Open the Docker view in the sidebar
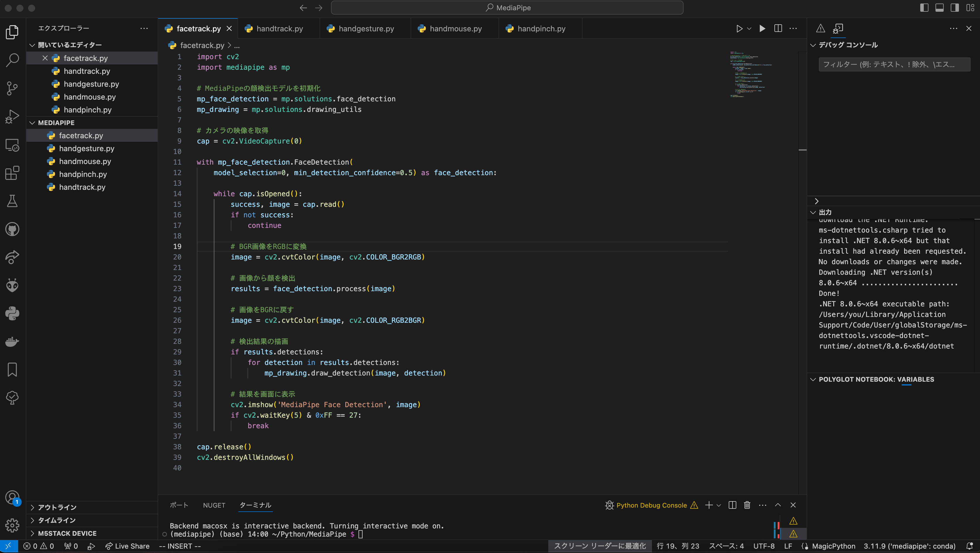This screenshot has height=553, width=980. point(12,342)
